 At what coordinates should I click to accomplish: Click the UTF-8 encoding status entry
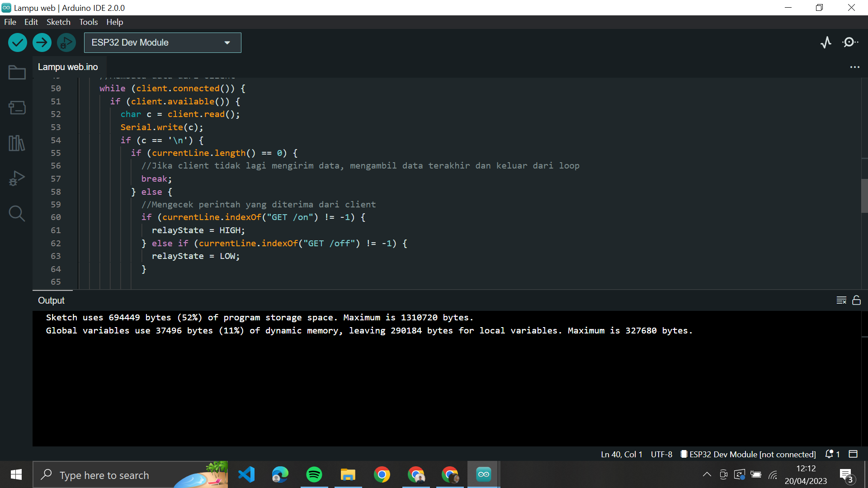point(661,454)
